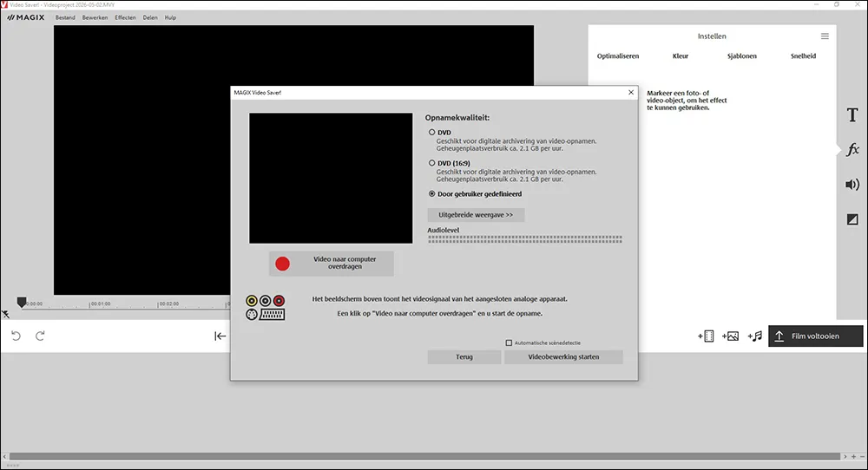
Task: Click Video naar computer overdragen button
Action: (331, 264)
